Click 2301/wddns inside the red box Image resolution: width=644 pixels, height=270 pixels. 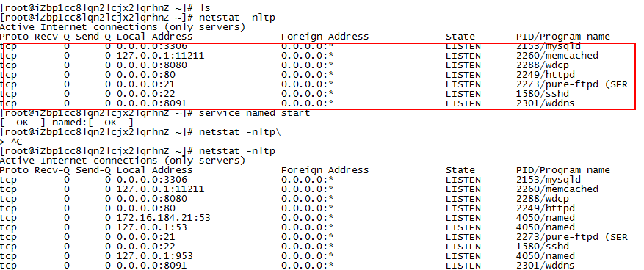point(545,103)
